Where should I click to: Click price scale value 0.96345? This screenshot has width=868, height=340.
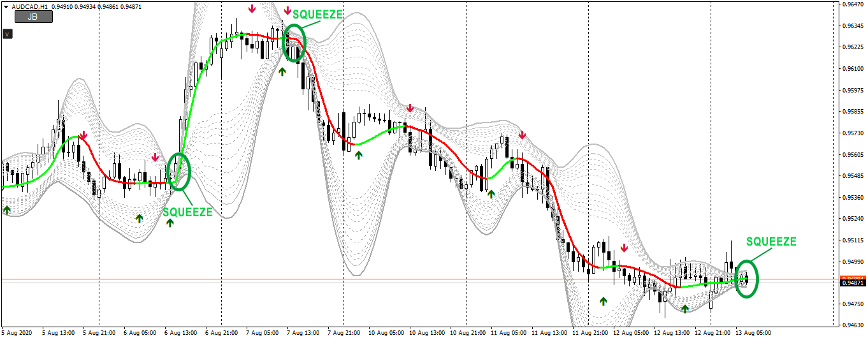(x=853, y=26)
